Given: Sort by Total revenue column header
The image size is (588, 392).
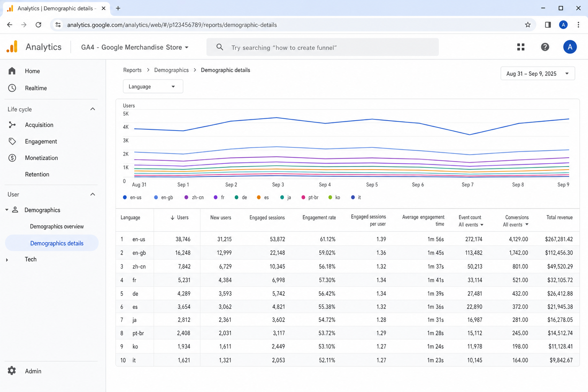Looking at the screenshot, I should click(559, 217).
